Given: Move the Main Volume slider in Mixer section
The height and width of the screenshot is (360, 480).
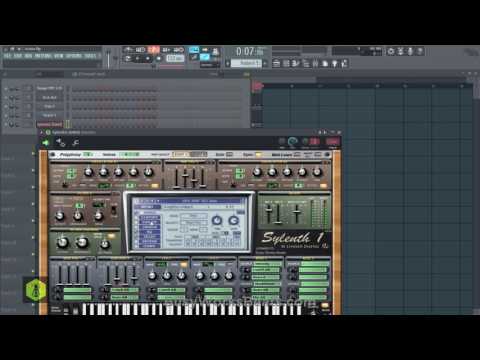Looking at the screenshot, I should (297, 212).
